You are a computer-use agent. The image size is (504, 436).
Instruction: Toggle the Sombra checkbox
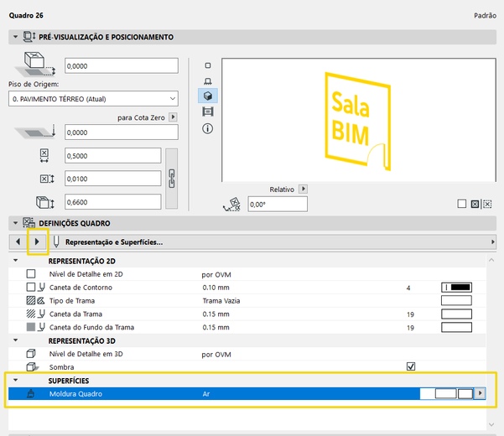pos(411,366)
